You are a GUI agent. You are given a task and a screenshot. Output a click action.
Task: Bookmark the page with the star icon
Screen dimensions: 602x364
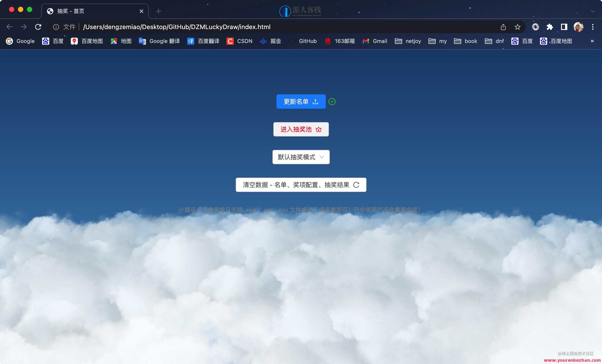coord(517,27)
